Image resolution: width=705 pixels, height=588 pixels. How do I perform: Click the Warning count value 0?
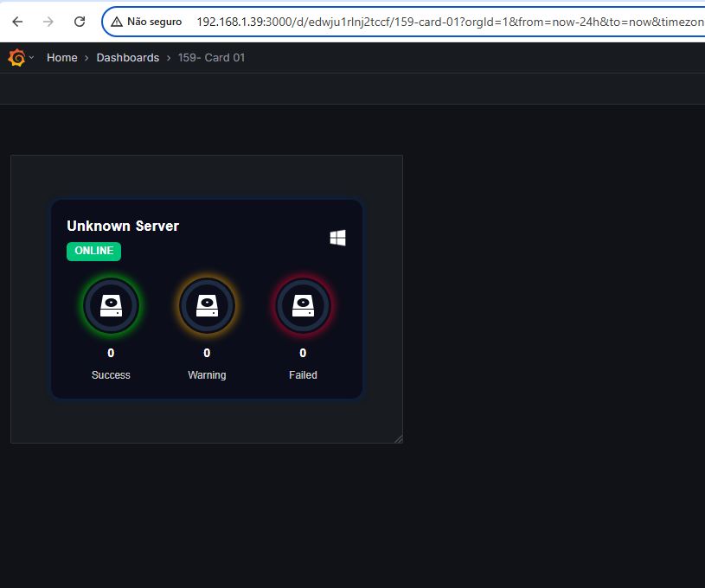(x=207, y=353)
